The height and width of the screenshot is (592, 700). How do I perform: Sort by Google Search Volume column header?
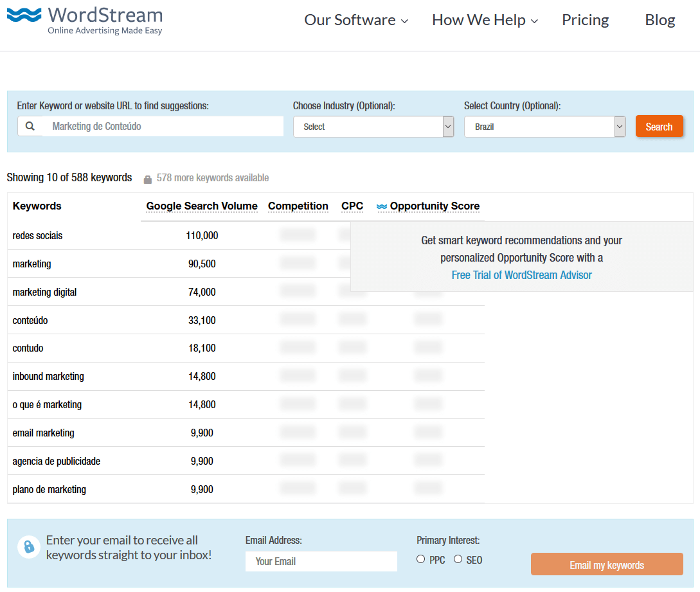[202, 206]
